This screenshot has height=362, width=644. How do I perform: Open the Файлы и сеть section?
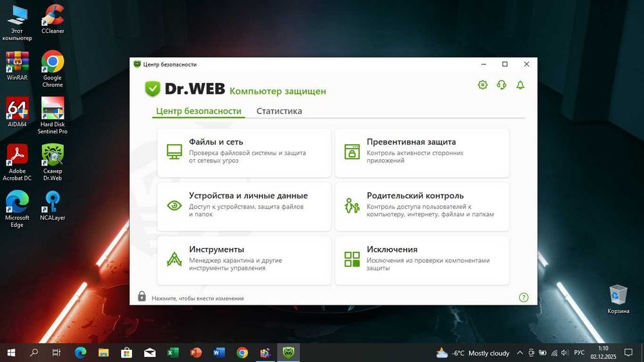pyautogui.click(x=244, y=153)
